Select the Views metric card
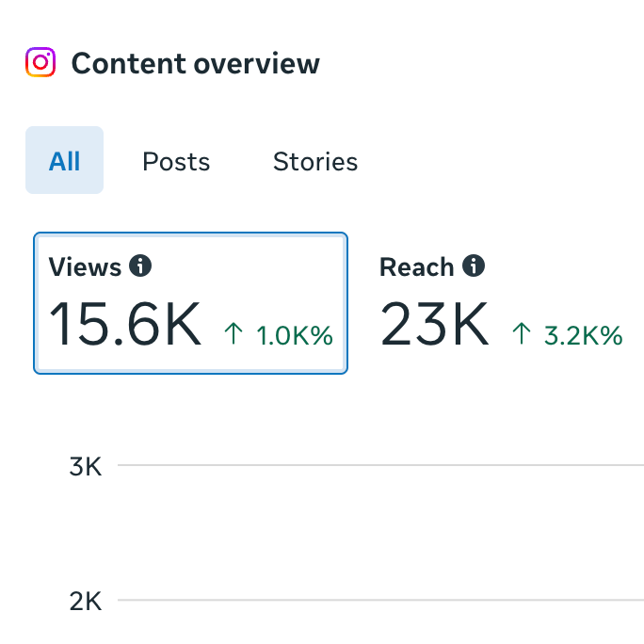Screen dimensions: 644x644 pos(190,303)
